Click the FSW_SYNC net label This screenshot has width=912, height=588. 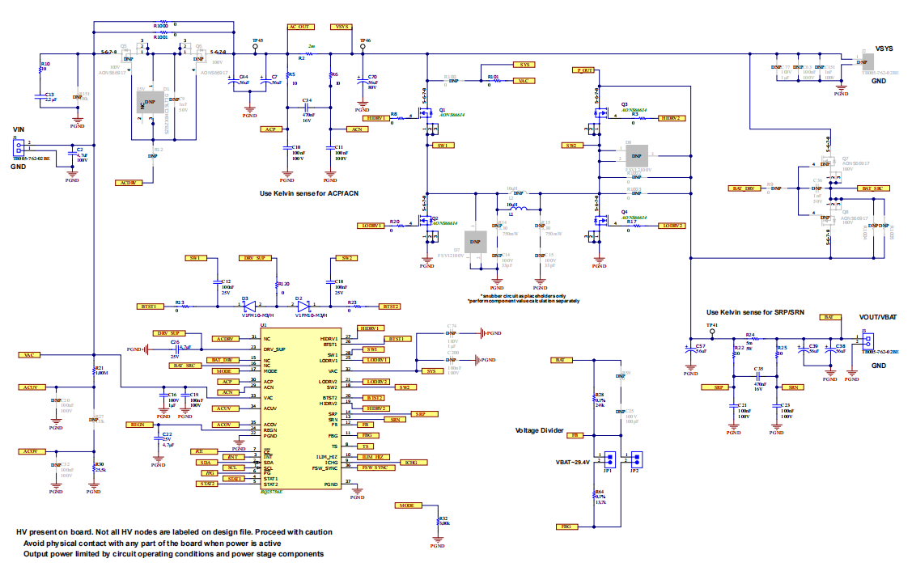click(x=377, y=467)
